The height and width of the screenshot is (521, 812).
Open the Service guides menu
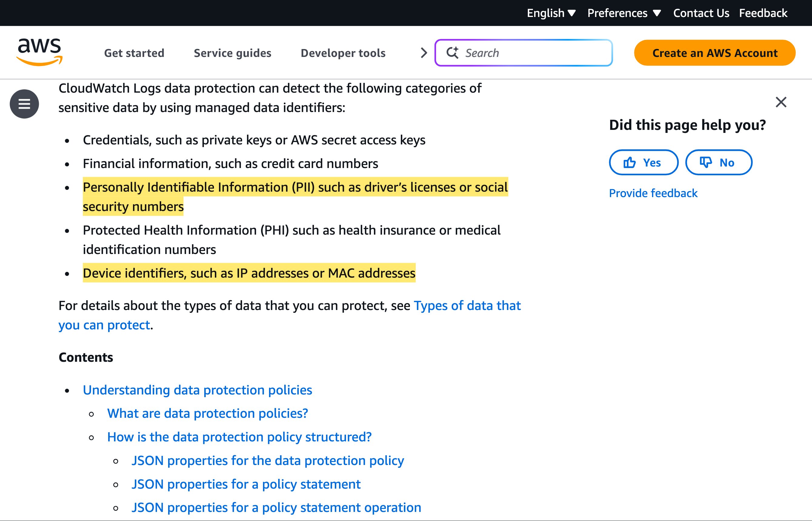pyautogui.click(x=232, y=53)
